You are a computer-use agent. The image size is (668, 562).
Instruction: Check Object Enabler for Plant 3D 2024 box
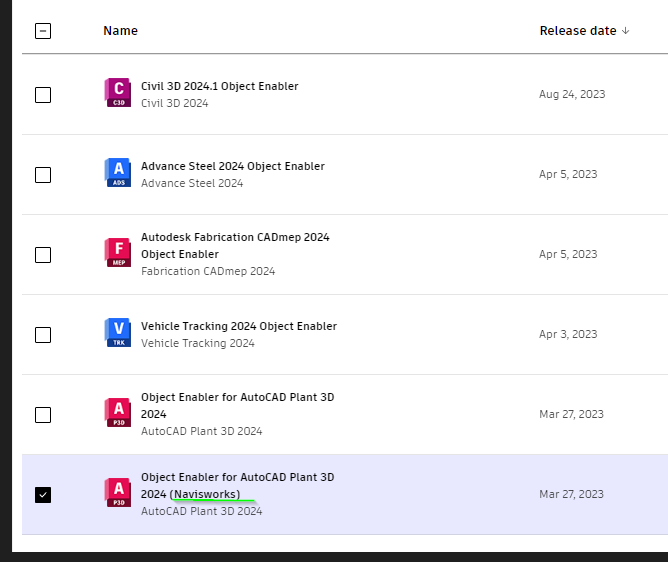click(x=43, y=415)
